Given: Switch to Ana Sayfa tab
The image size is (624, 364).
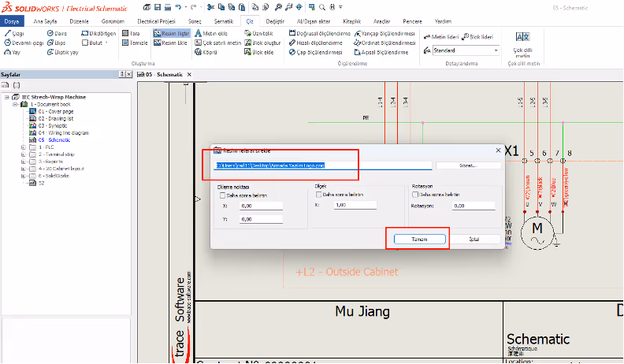Looking at the screenshot, I should (x=45, y=21).
